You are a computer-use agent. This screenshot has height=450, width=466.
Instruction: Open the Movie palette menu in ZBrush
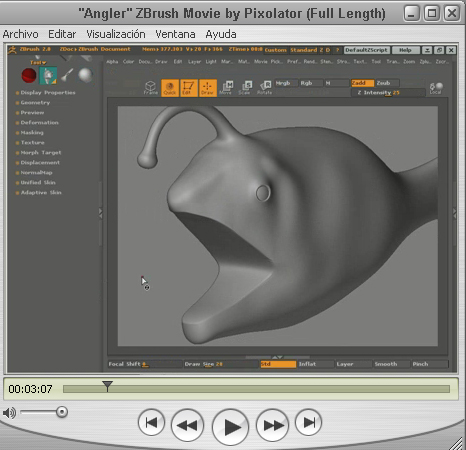pyautogui.click(x=261, y=62)
